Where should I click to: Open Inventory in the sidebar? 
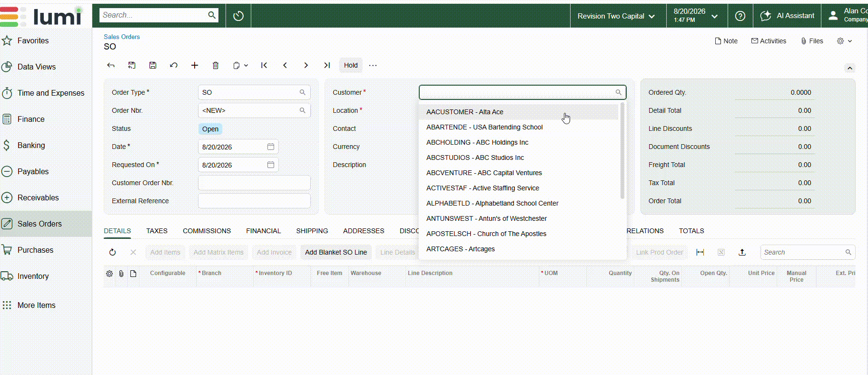(46, 276)
